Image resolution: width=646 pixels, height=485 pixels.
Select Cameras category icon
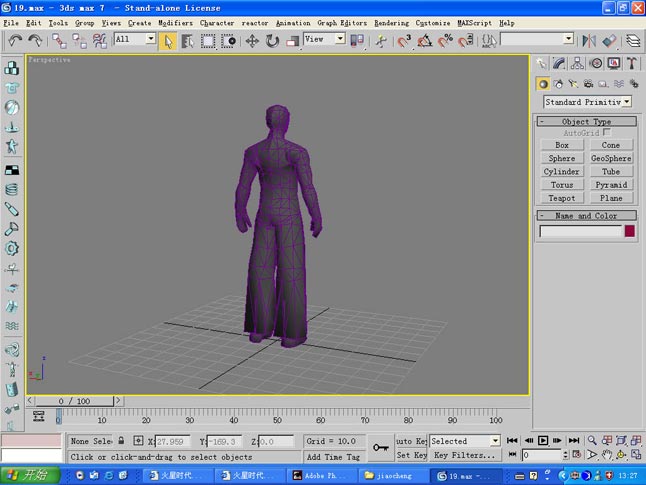tap(588, 84)
